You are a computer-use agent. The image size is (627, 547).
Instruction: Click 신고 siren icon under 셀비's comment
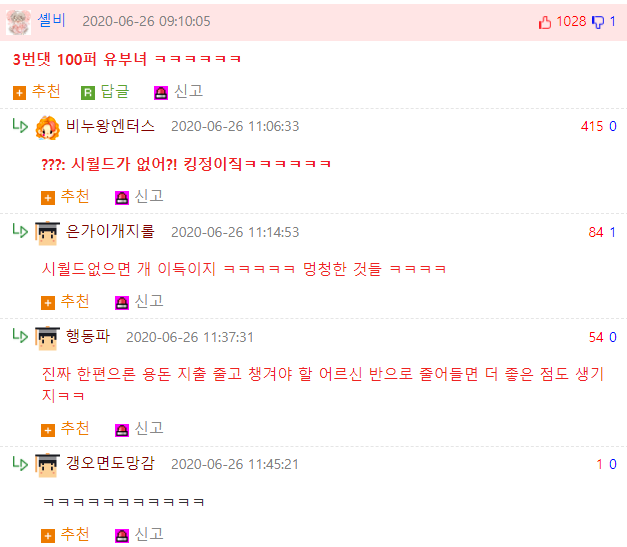tap(161, 93)
